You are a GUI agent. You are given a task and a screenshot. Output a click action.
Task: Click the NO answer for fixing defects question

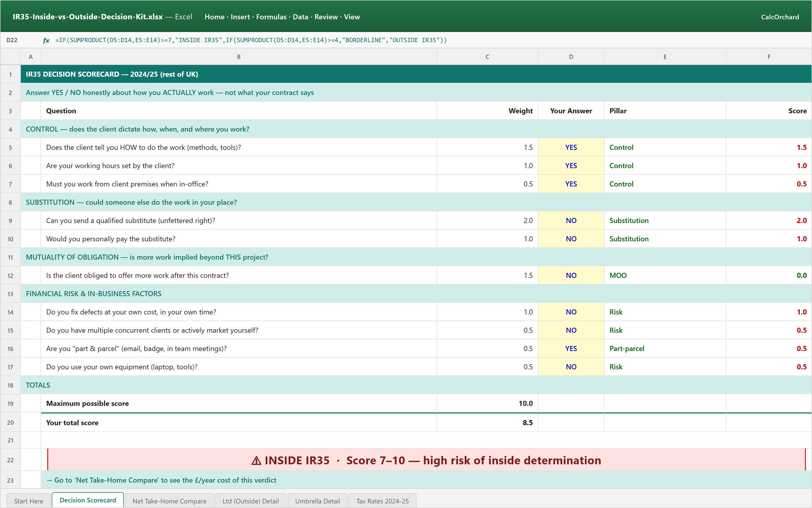(x=571, y=312)
